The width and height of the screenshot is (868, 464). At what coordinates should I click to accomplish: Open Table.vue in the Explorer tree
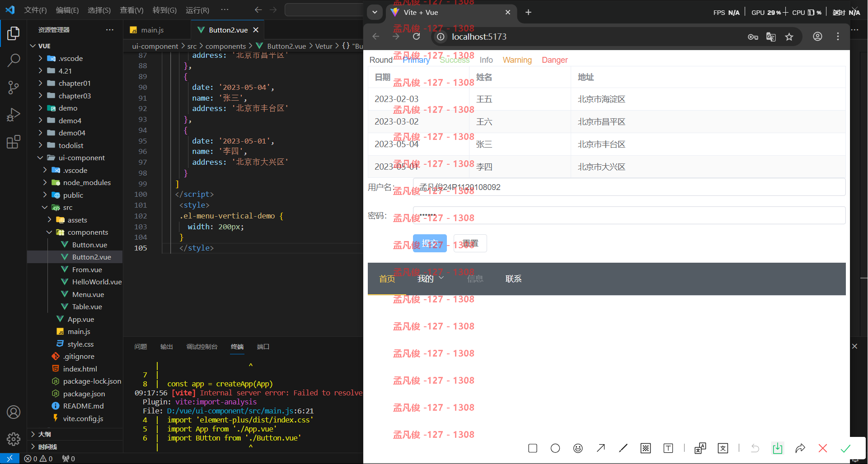(x=87, y=306)
